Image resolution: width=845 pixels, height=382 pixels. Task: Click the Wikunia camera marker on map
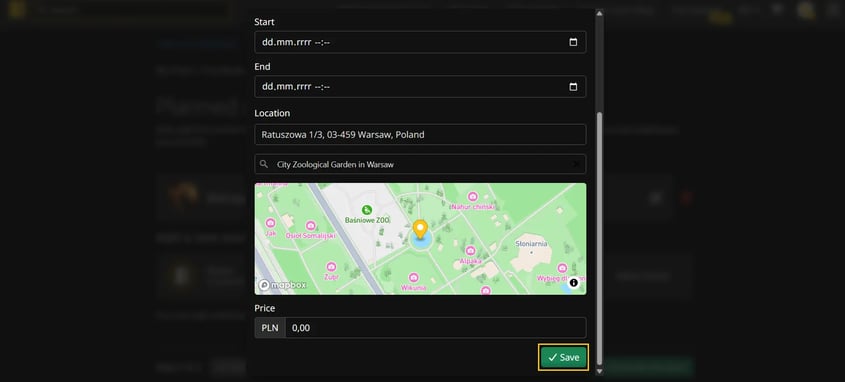tap(413, 277)
